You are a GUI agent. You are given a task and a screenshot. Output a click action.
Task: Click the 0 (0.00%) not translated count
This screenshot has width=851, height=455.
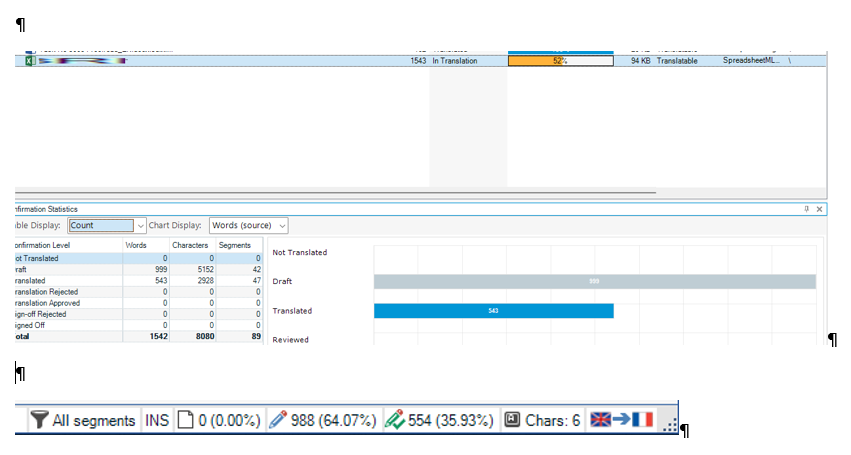(x=229, y=420)
